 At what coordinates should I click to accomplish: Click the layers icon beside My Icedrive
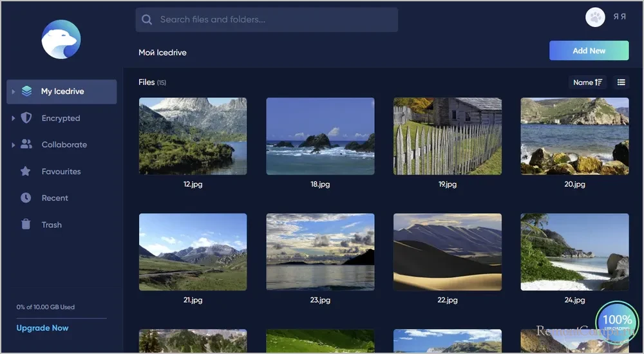point(26,91)
